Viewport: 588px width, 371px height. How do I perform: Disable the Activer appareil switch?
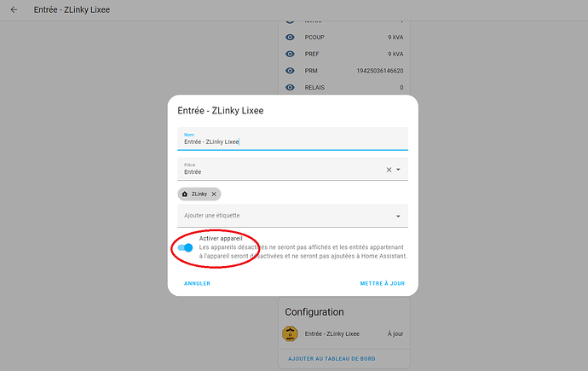point(185,247)
